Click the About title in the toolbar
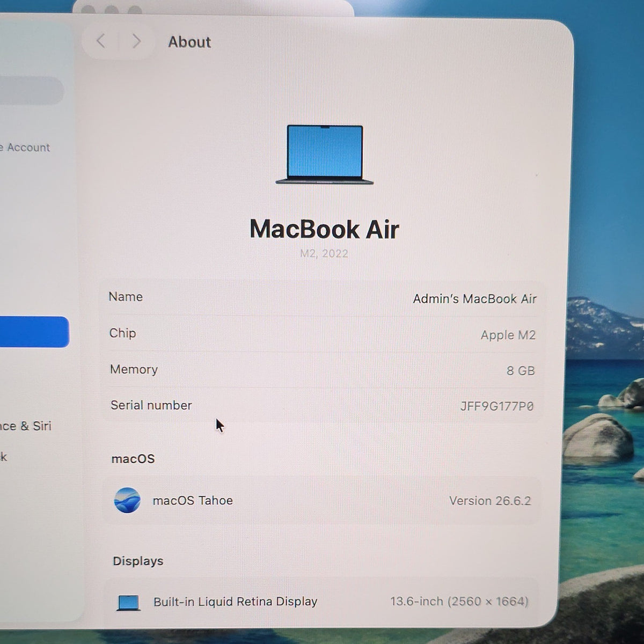 pyautogui.click(x=189, y=42)
